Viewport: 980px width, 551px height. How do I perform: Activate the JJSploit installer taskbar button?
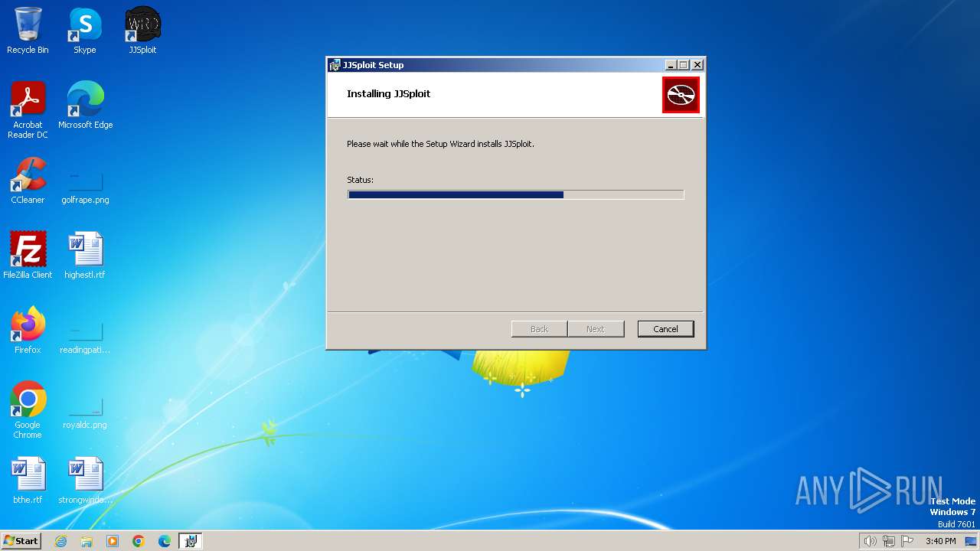pyautogui.click(x=190, y=541)
